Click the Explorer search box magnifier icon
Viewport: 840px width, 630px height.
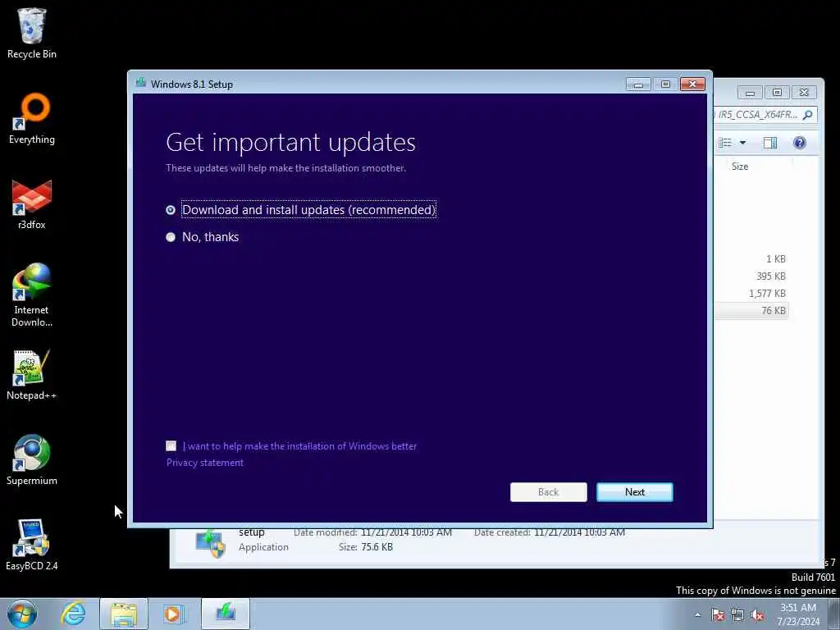807,115
